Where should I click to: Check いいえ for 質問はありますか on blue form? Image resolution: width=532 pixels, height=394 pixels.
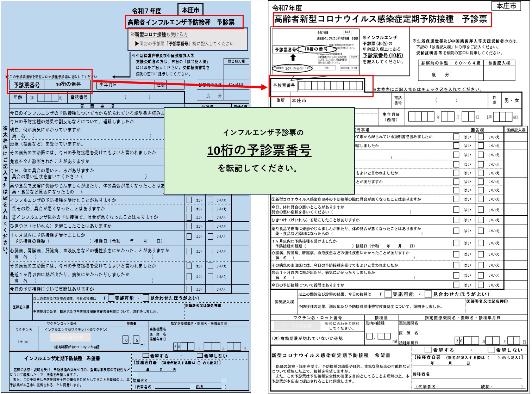[210, 289]
